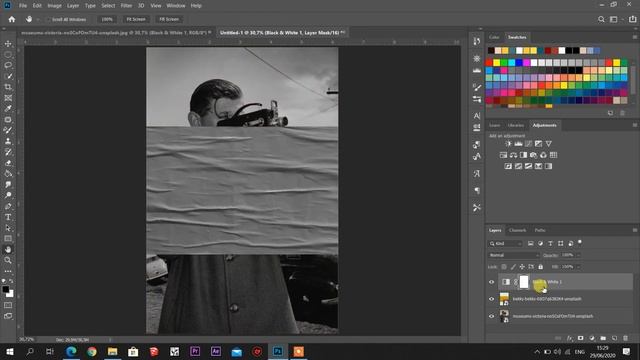Open the search icon in the options bar
The width and height of the screenshot is (640, 360).
pos(601,19)
